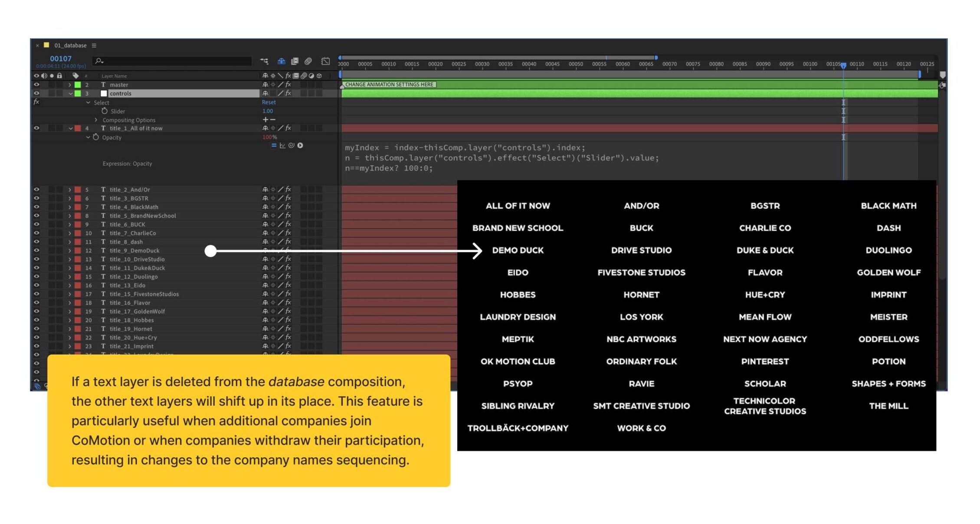This screenshot has width=980, height=524.
Task: Select the title_7_CharlieCo layer row
Action: click(x=133, y=233)
